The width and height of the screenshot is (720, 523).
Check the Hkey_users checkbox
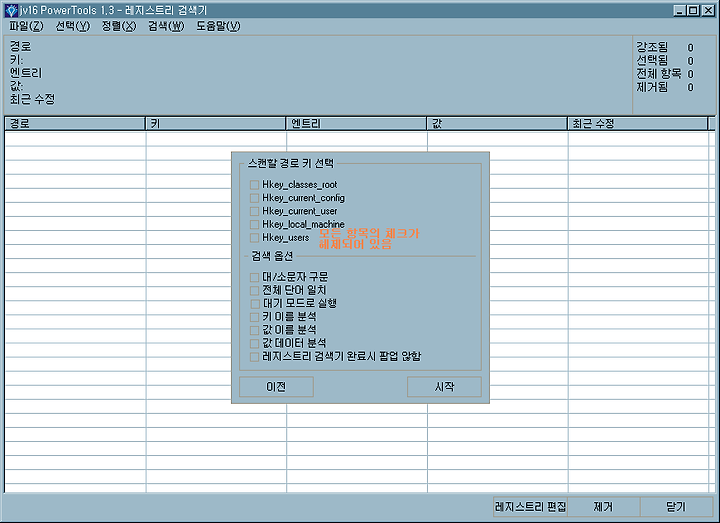click(254, 238)
